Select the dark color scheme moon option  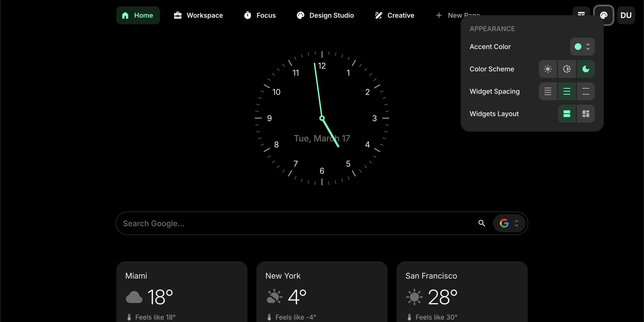point(586,69)
